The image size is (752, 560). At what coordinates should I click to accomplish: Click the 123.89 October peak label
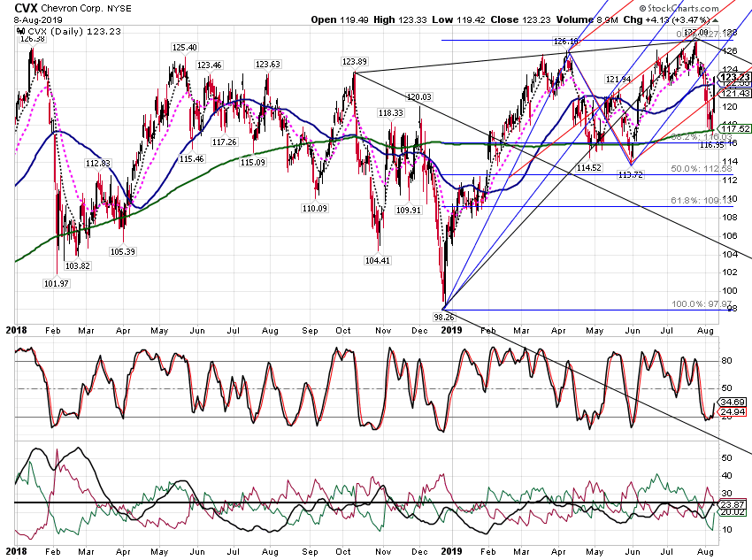[354, 61]
